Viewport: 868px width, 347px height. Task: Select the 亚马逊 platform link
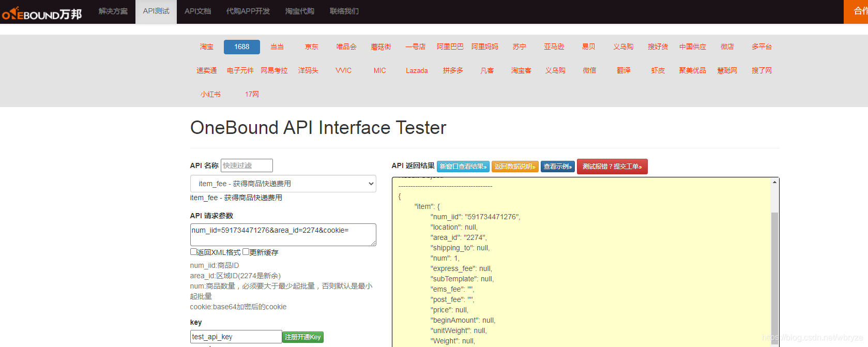554,47
